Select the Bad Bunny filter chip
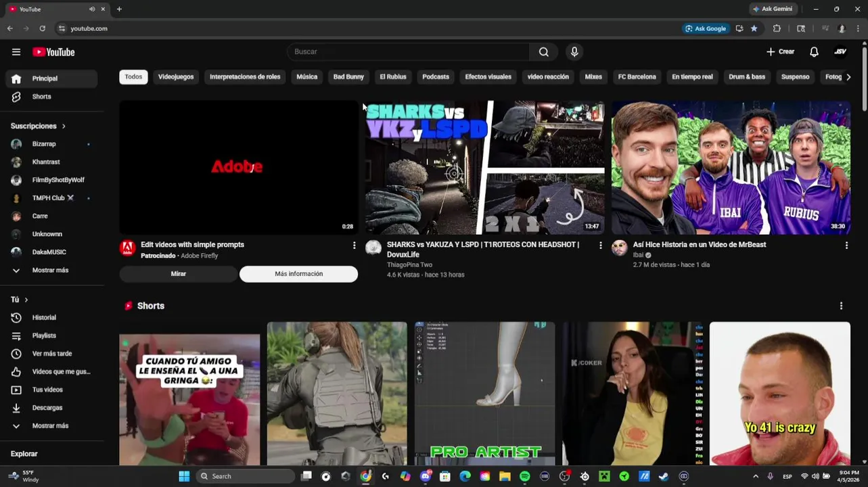Screen dimensions: 868x487 348,77
